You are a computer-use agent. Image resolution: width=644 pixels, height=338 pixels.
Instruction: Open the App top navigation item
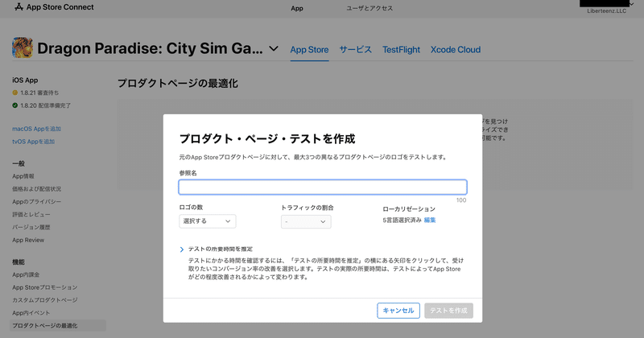coord(297,8)
